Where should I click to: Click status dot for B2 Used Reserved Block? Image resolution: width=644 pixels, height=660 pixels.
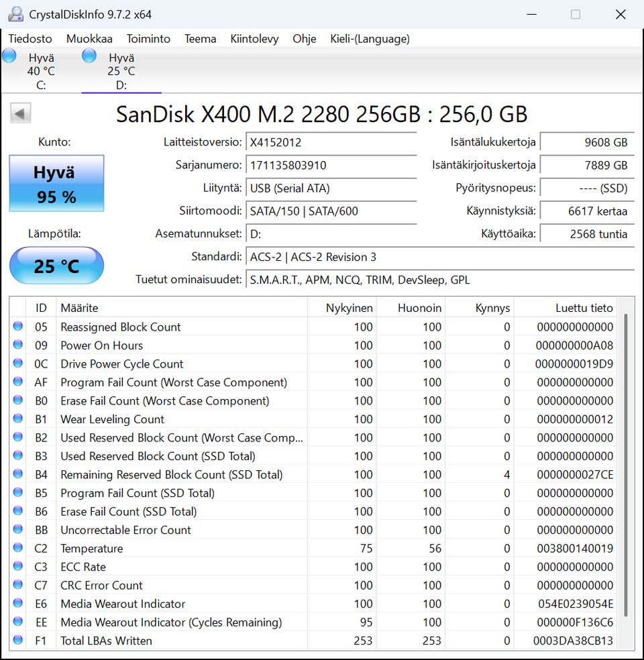click(x=17, y=437)
